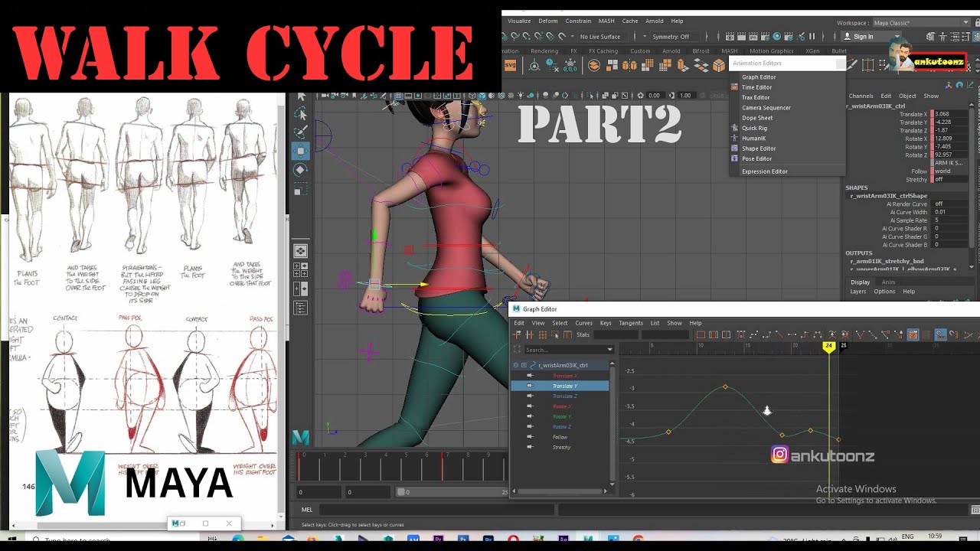Click Insert Keys tool in Graph Editor
The height and width of the screenshot is (551, 980).
530,334
